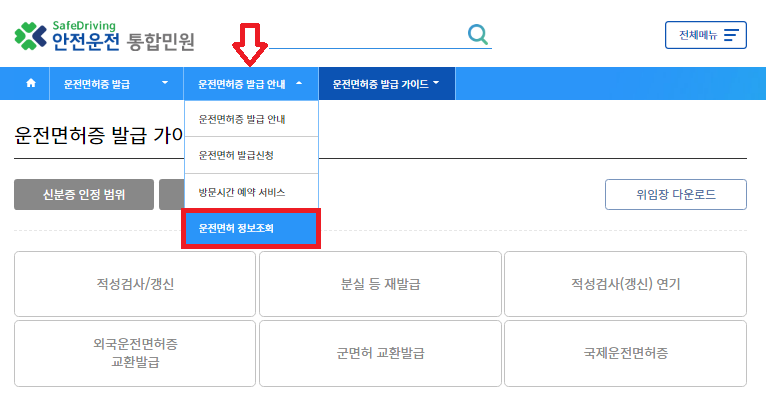Click the 위임장 다운로드 button
Image resolution: width=766 pixels, height=408 pixels.
(675, 195)
